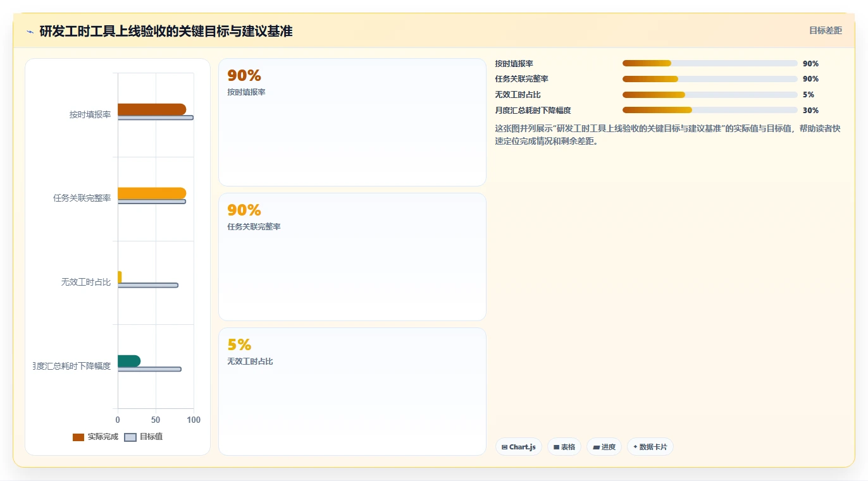868x481 pixels.
Task: Click the 100 tick on chart x-axis
Action: [194, 420]
